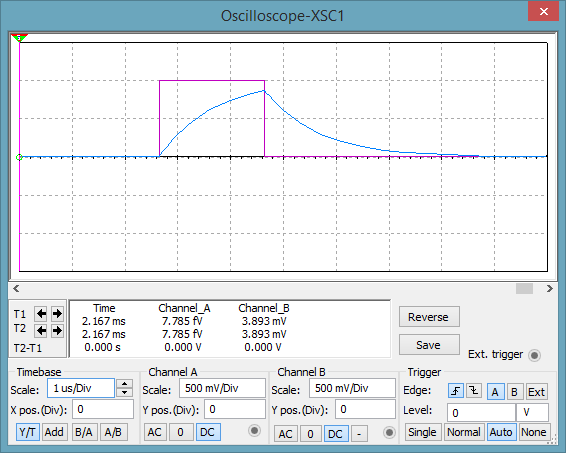Edit Trigger Level value field
The image size is (566, 453).
pyautogui.click(x=481, y=413)
